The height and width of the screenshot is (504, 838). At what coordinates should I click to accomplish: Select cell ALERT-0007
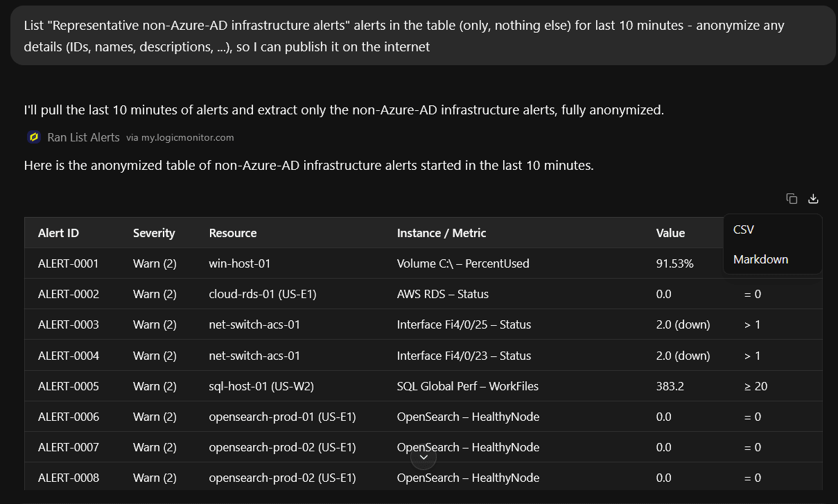point(69,447)
